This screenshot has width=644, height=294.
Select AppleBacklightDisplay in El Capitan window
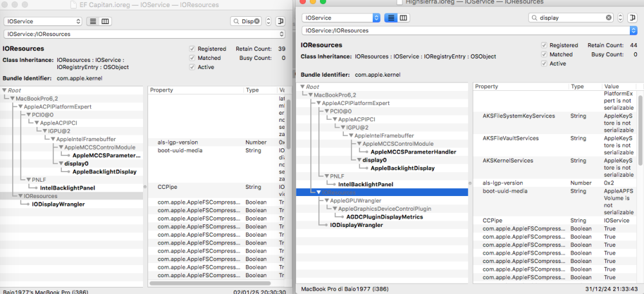pos(104,172)
